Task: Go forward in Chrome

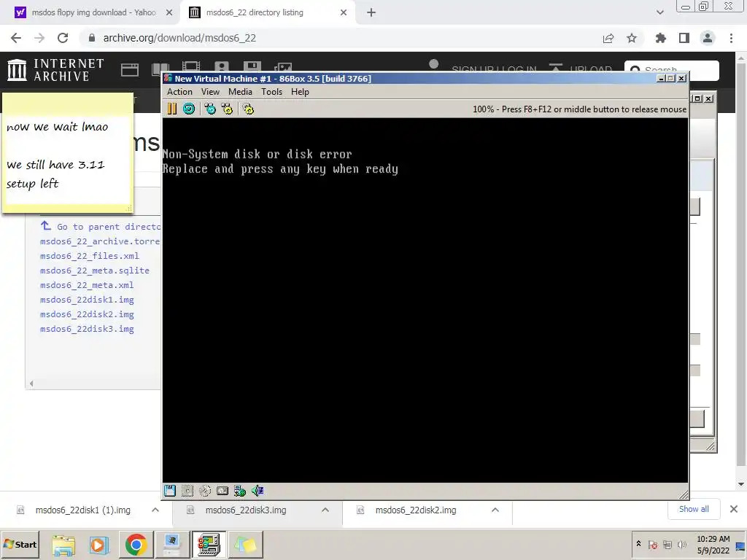Action: click(x=39, y=38)
